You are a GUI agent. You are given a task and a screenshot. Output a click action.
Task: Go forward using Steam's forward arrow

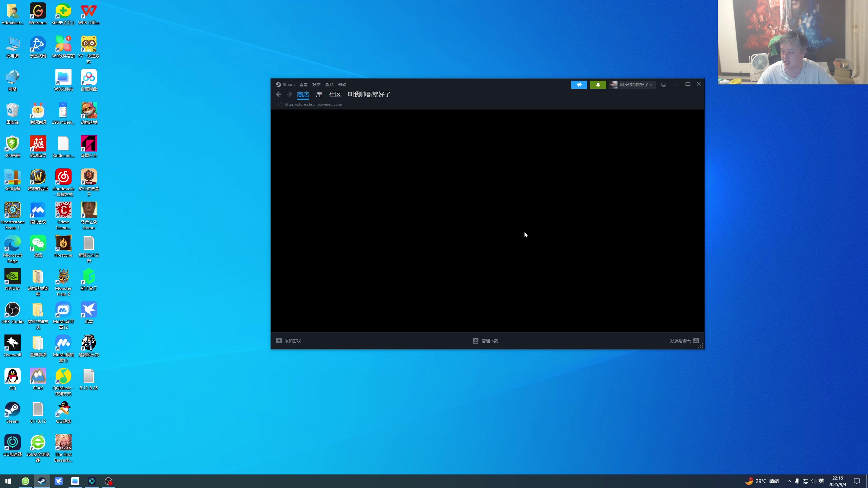[289, 95]
